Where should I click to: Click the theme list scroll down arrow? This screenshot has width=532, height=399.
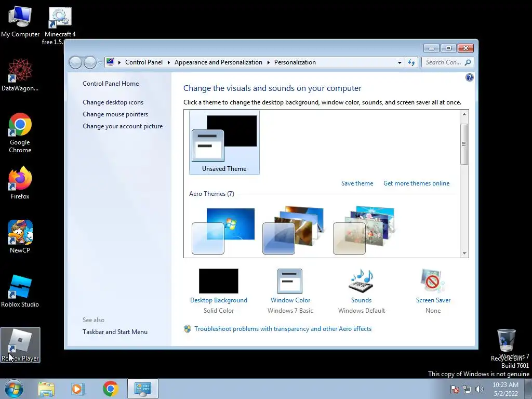point(464,253)
